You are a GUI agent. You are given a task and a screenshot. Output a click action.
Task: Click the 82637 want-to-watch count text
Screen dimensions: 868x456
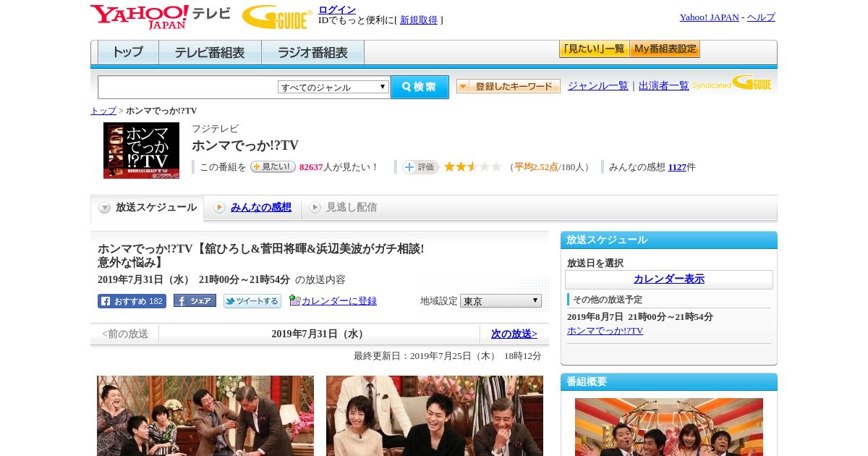tap(311, 167)
